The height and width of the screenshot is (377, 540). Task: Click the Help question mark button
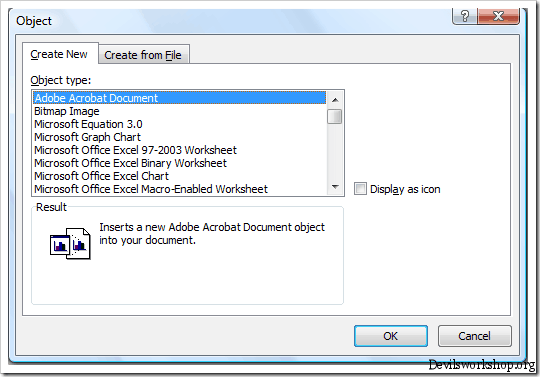point(465,16)
